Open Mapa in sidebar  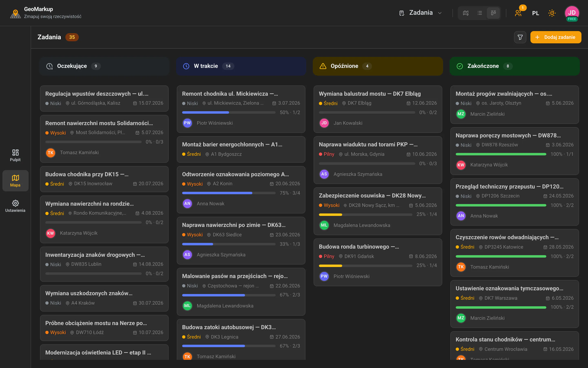[15, 181]
